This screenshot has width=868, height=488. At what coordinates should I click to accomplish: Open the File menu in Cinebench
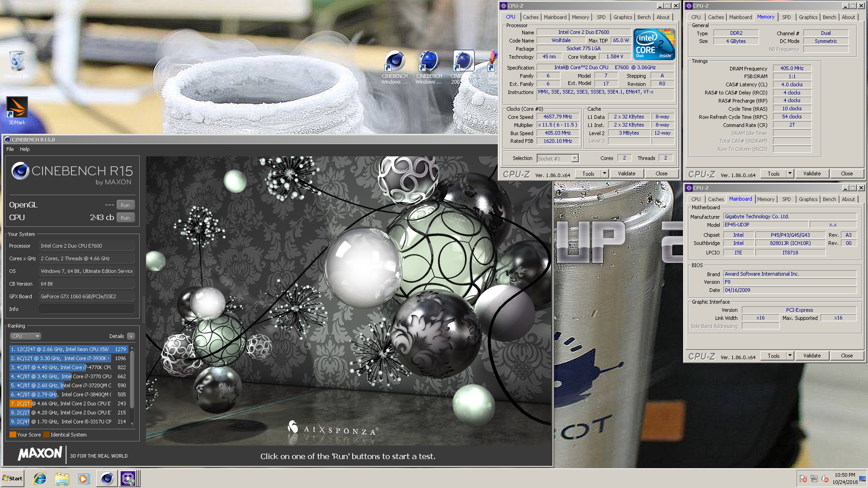[x=10, y=149]
